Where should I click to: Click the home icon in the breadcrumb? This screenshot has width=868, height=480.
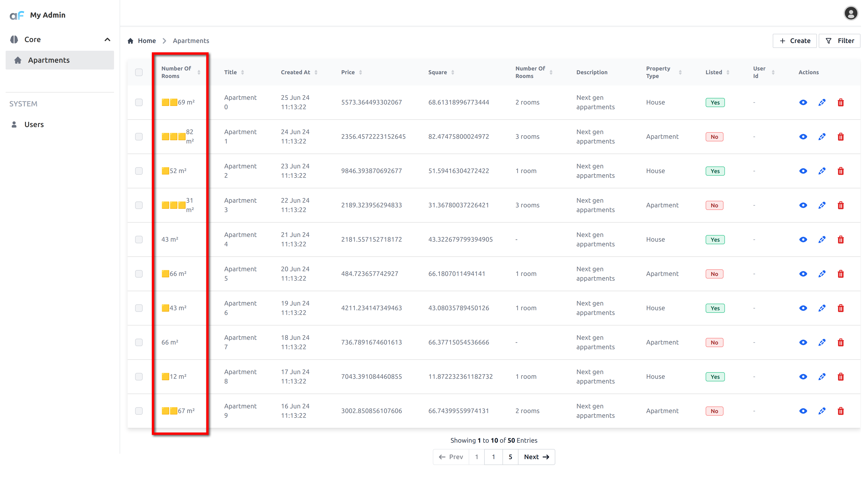click(130, 41)
